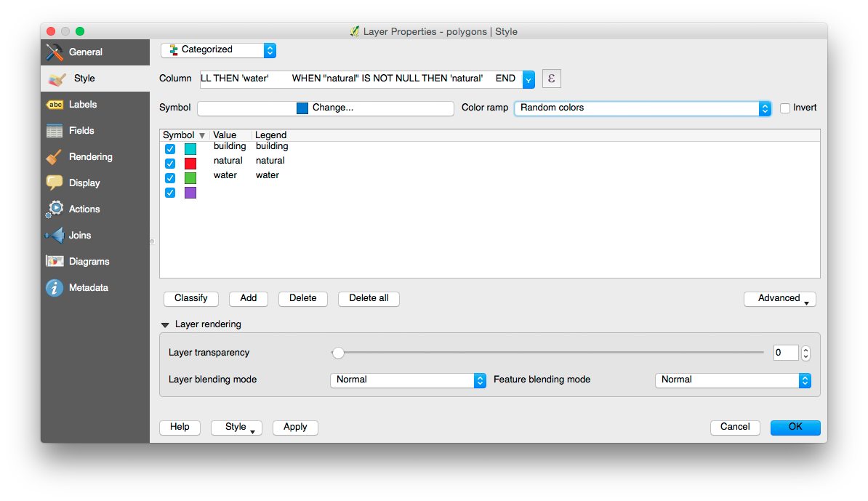The height and width of the screenshot is (501, 868).
Task: Click the General wrench icon in sidebar
Action: click(x=55, y=52)
